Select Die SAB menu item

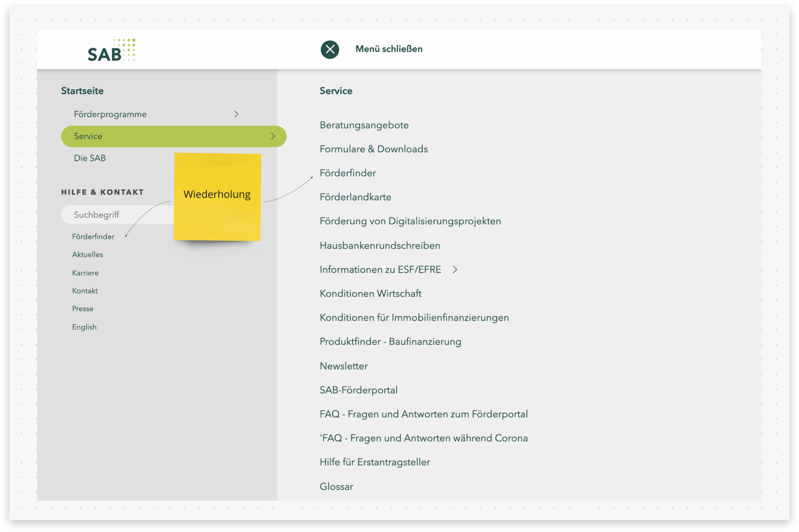point(89,158)
